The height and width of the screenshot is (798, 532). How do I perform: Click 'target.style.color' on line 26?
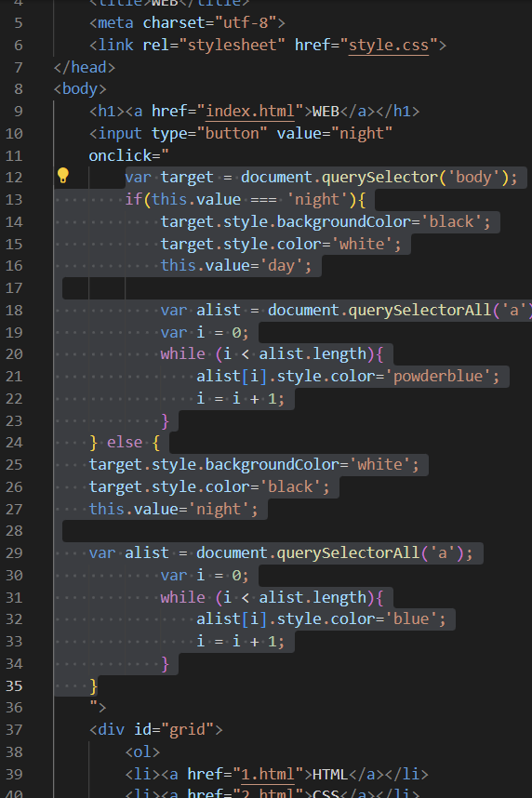[174, 487]
